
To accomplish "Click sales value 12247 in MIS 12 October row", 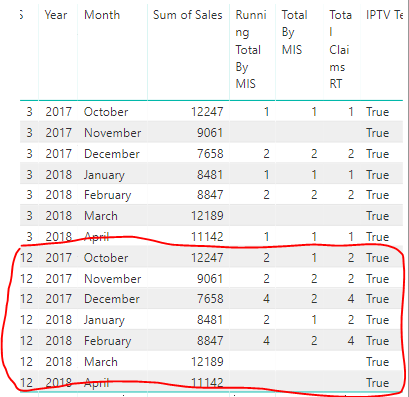I will tap(207, 258).
